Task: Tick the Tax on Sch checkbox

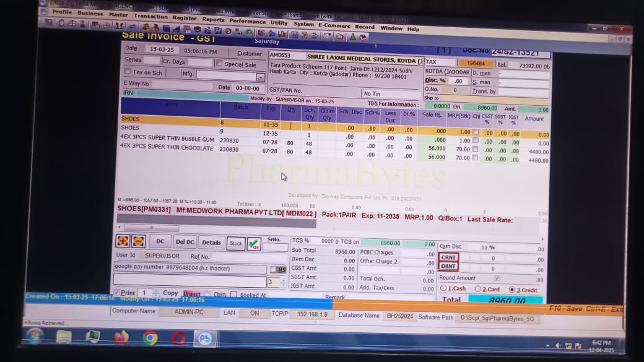Action: pos(128,72)
